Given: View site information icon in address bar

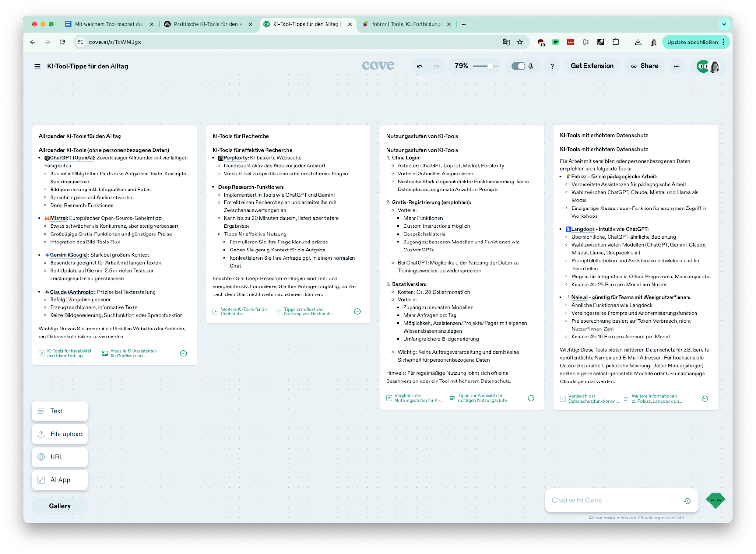Looking at the screenshot, I should pos(80,42).
